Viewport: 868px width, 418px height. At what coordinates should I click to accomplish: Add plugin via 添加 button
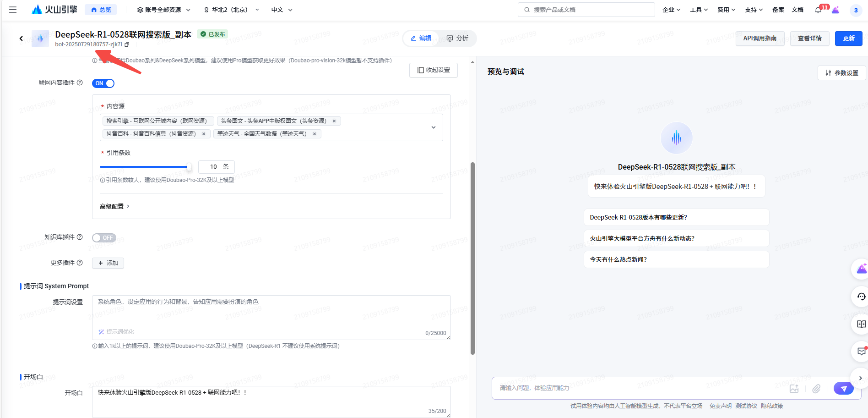[x=108, y=263]
